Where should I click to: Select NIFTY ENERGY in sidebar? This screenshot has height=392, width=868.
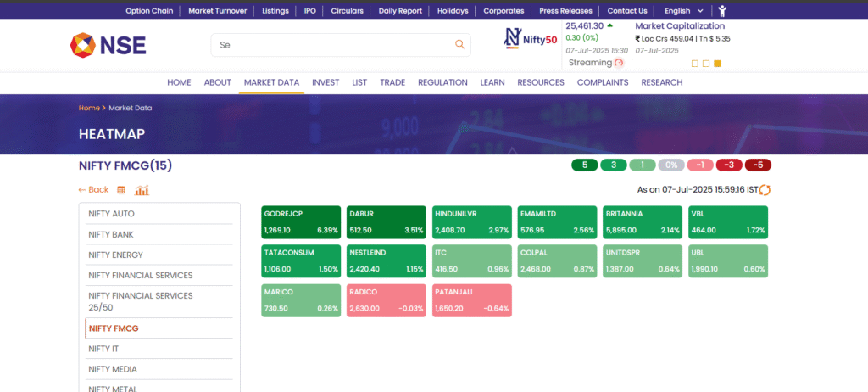(159, 255)
